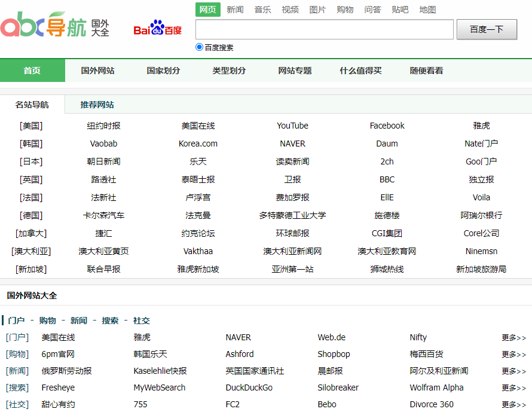Open 国外网站 in the main navigation
The image size is (532, 418).
(97, 71)
